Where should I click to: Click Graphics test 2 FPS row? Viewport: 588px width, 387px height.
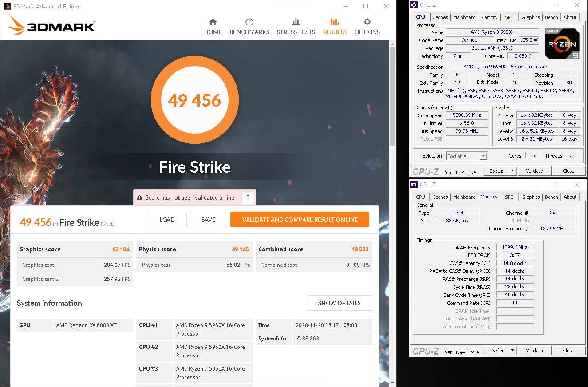75,279
